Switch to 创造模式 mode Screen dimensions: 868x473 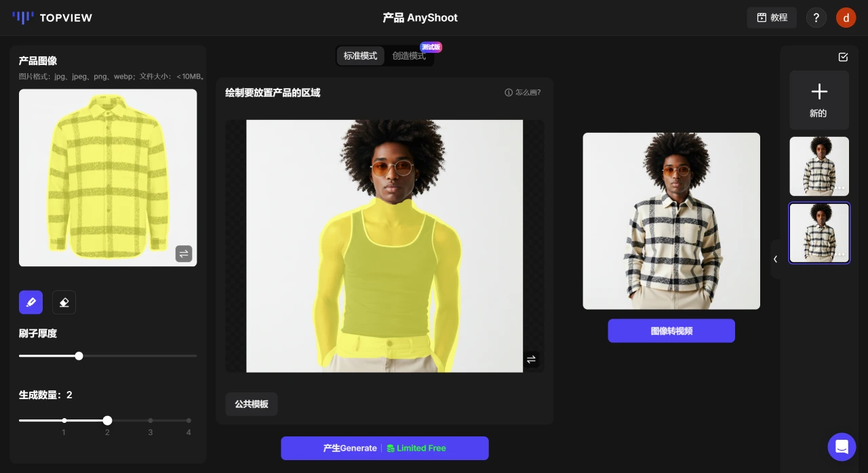(x=409, y=56)
